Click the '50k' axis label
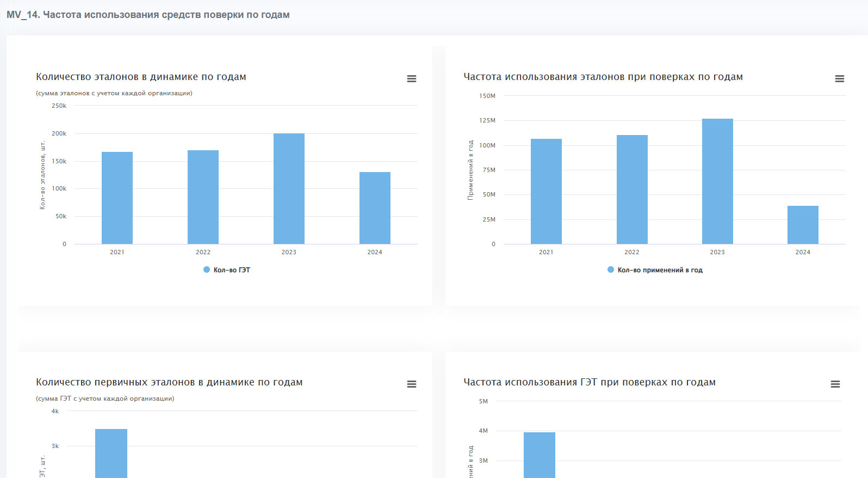The height and width of the screenshot is (478, 868). (x=61, y=216)
